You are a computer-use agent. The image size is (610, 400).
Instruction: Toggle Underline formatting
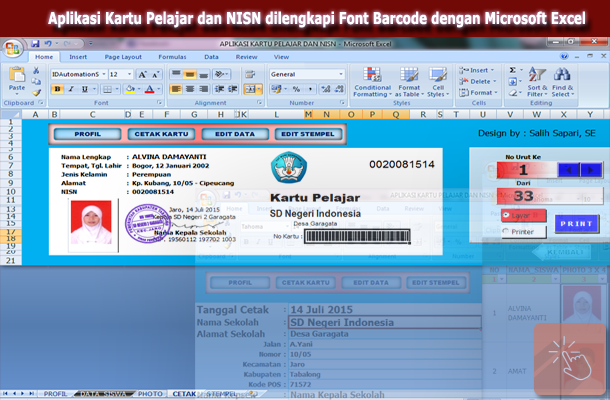[84, 89]
